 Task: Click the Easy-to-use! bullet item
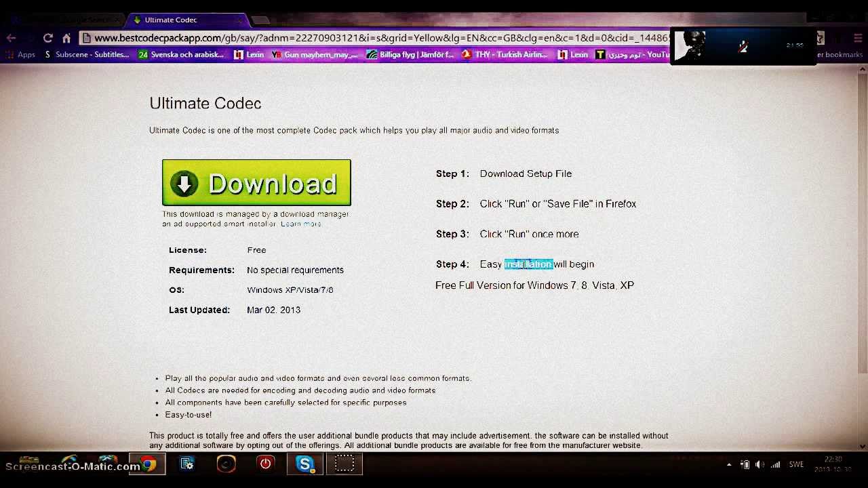[189, 415]
